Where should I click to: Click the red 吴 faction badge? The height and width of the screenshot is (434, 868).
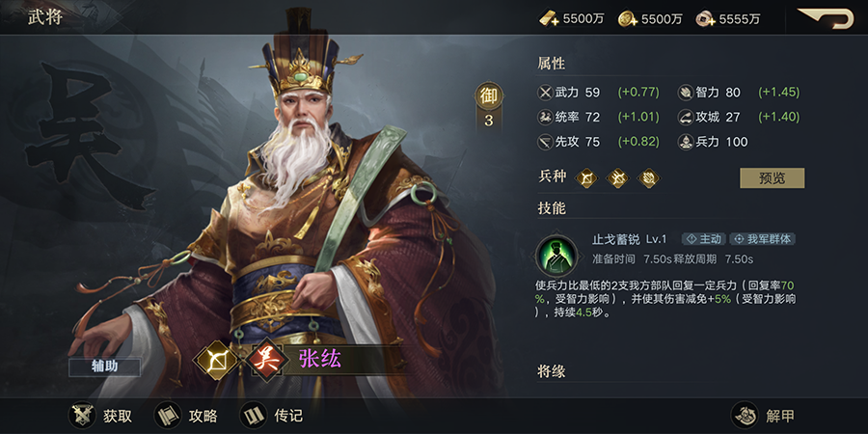tap(268, 360)
